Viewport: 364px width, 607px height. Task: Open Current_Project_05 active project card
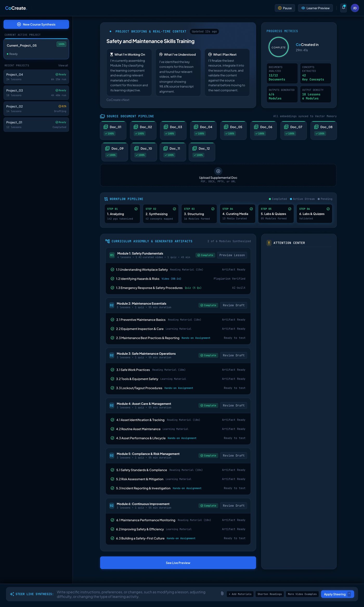(x=36, y=49)
